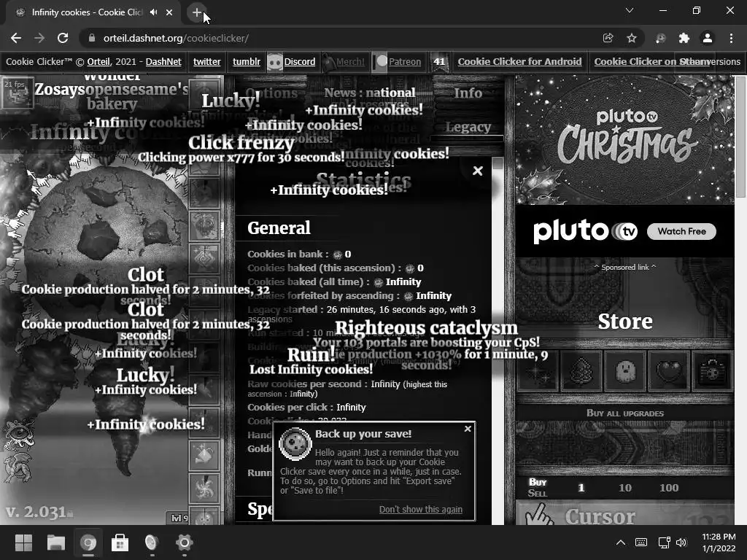Buy the cookie box upgrade in the store

[712, 371]
